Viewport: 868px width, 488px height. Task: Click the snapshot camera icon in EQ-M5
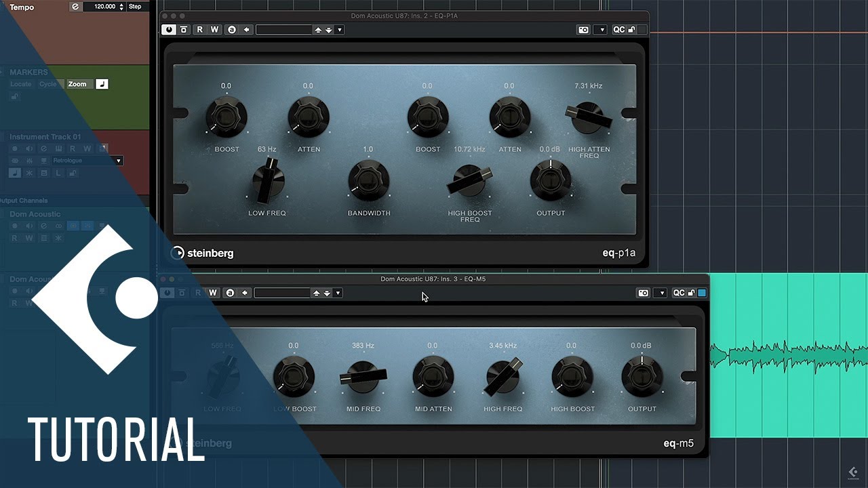coord(643,293)
